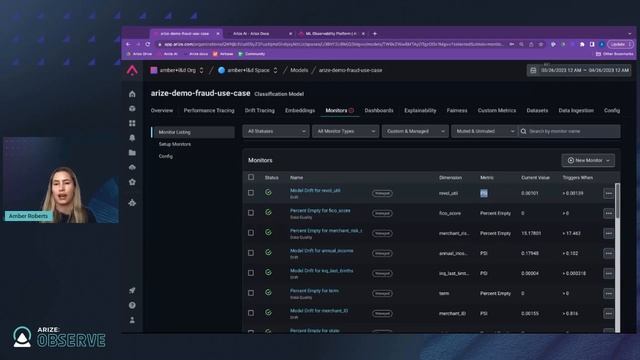The height and width of the screenshot is (360, 640).
Task: Open the bell notifications icon in sidebar
Action: (132, 138)
